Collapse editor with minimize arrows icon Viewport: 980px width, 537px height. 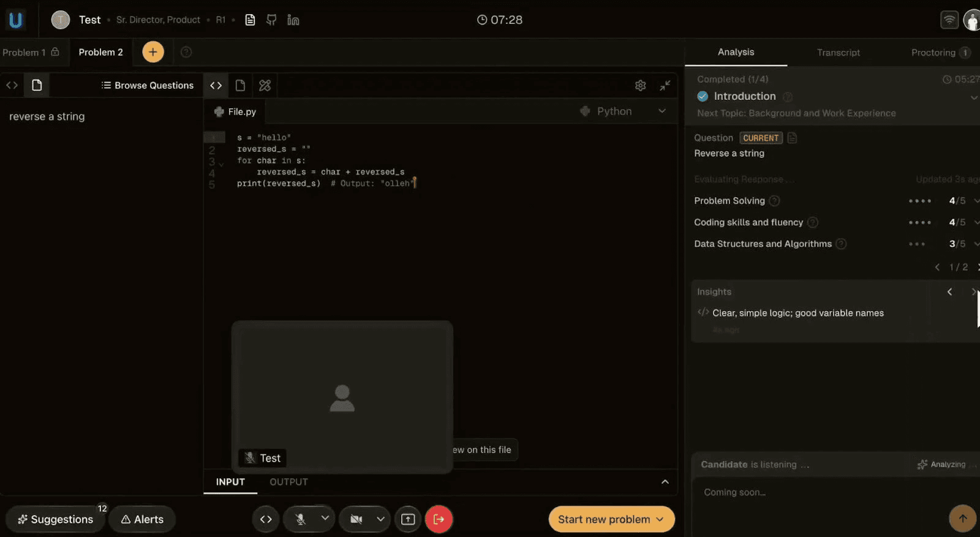[x=665, y=85]
